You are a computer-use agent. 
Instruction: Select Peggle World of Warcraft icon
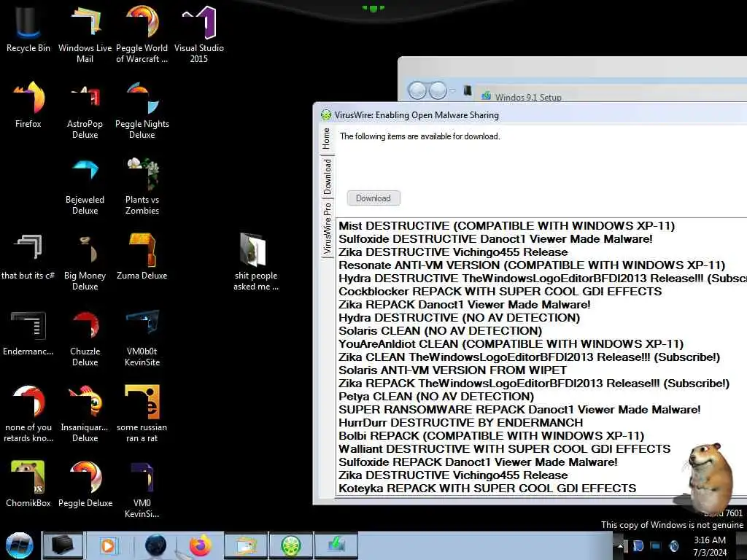(x=142, y=34)
